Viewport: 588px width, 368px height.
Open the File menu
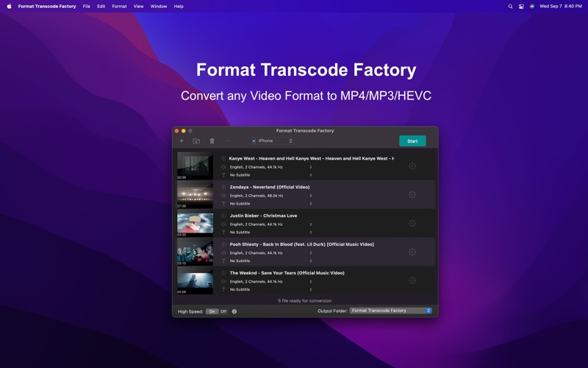[86, 6]
